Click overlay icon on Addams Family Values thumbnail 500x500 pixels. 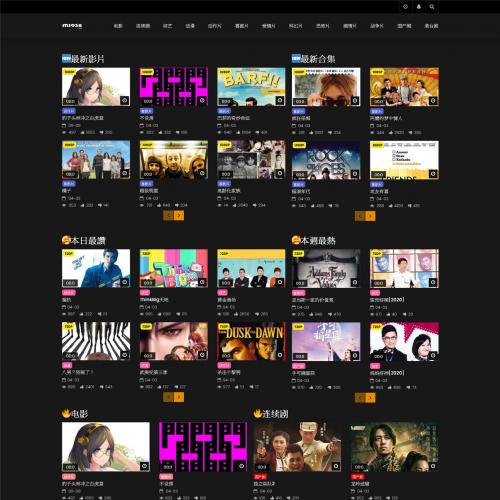point(355,282)
